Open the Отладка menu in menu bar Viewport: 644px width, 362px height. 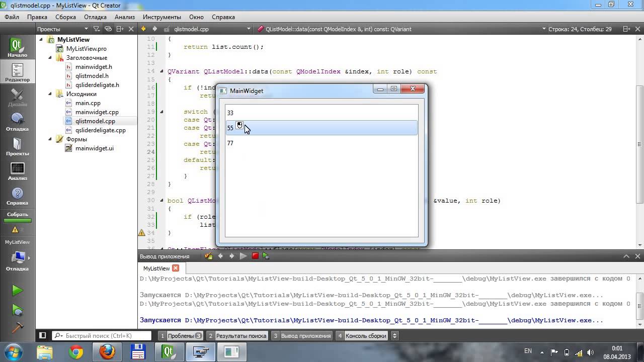pos(95,17)
